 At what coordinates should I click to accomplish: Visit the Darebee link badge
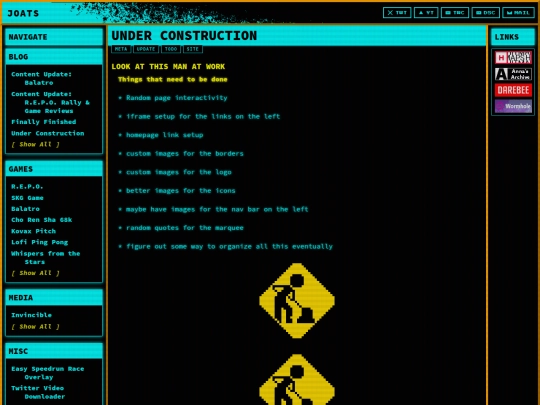pyautogui.click(x=513, y=90)
